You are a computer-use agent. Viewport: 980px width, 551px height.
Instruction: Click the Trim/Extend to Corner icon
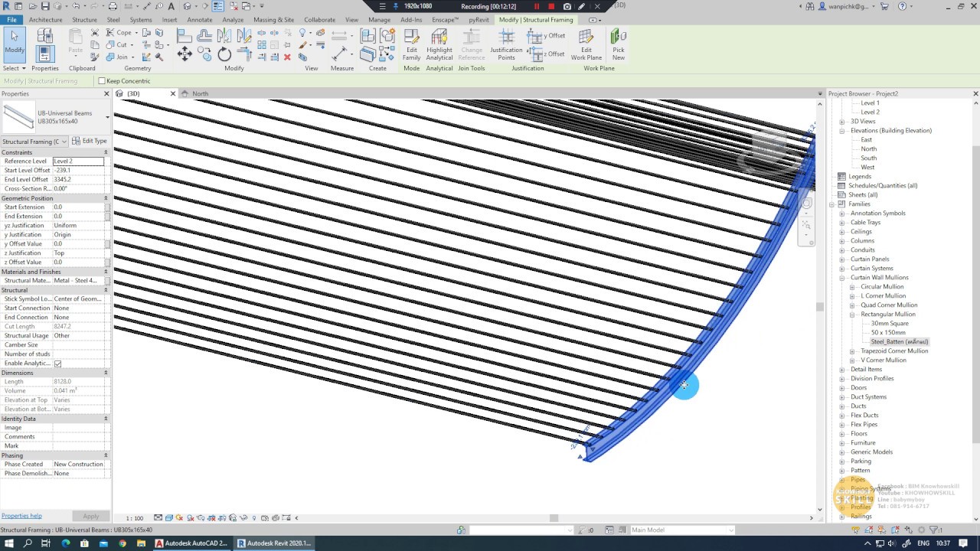click(x=244, y=54)
